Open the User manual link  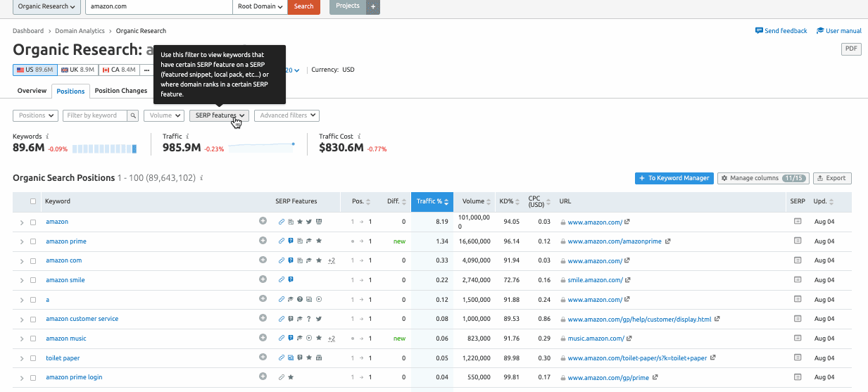tap(839, 31)
